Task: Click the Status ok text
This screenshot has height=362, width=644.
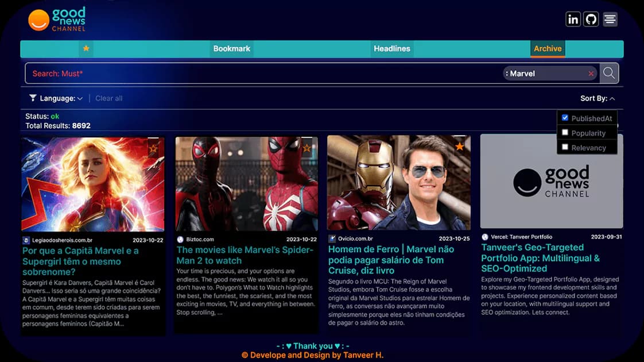Action: coord(42,117)
